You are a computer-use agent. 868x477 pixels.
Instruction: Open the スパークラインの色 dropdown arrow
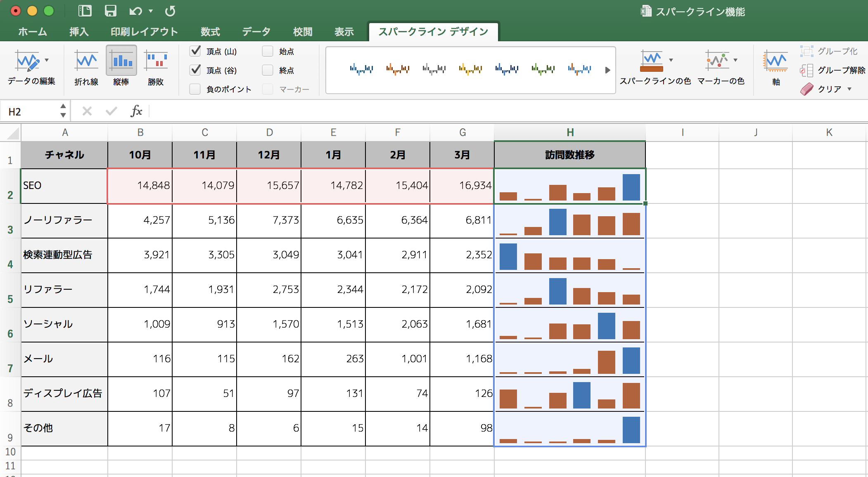coord(671,60)
